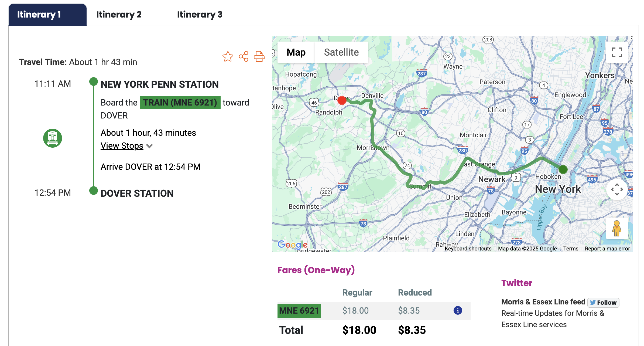Switch map to Satellite view
Viewport: 644px width, 346px height.
point(341,52)
